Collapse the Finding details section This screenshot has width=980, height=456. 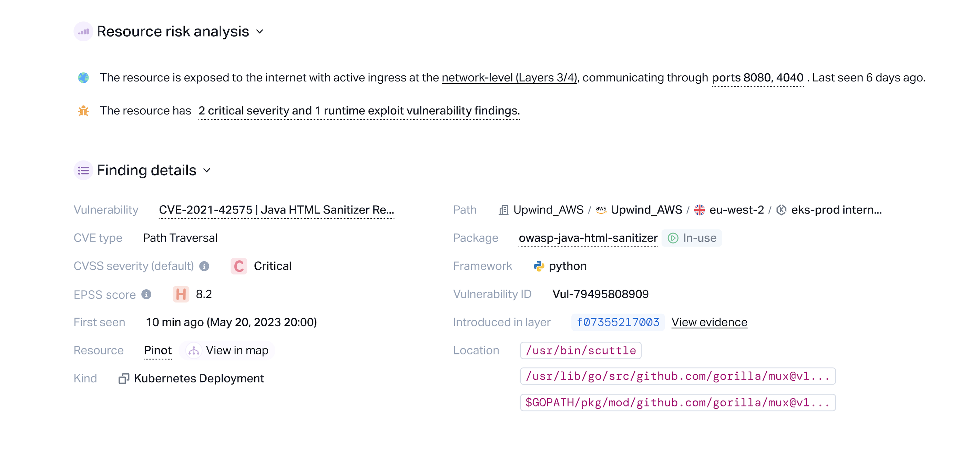[206, 171]
